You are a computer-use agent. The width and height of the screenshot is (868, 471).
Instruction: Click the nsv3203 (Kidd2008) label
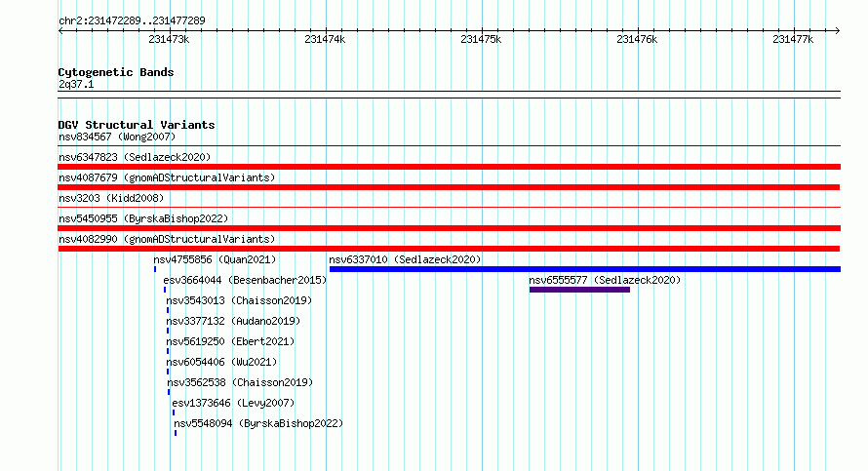point(111,198)
